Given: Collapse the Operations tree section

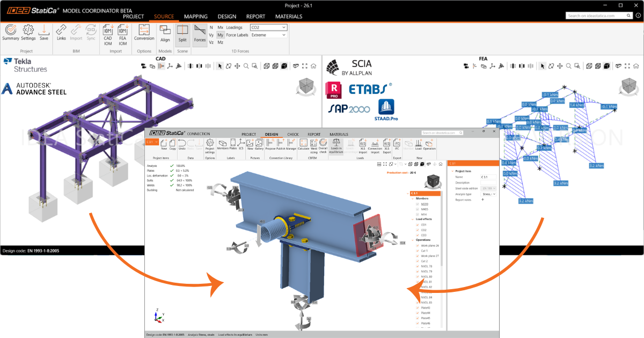Looking at the screenshot, I should point(412,240).
